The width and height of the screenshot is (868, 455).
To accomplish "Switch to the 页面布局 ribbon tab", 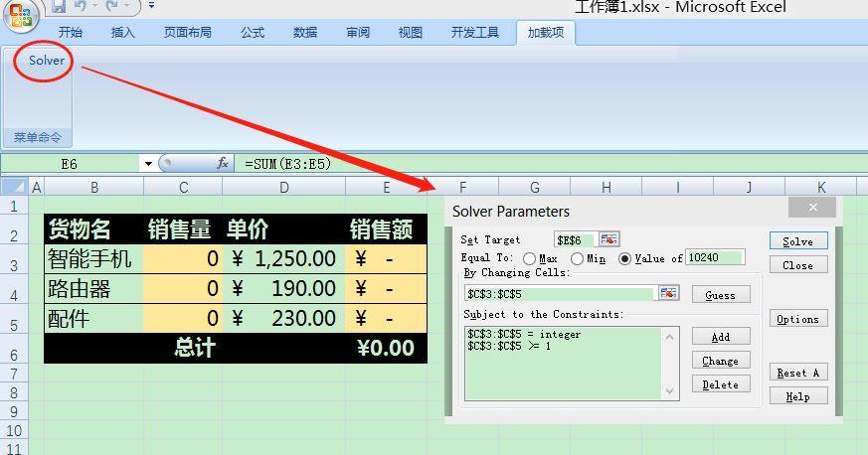I will click(188, 33).
